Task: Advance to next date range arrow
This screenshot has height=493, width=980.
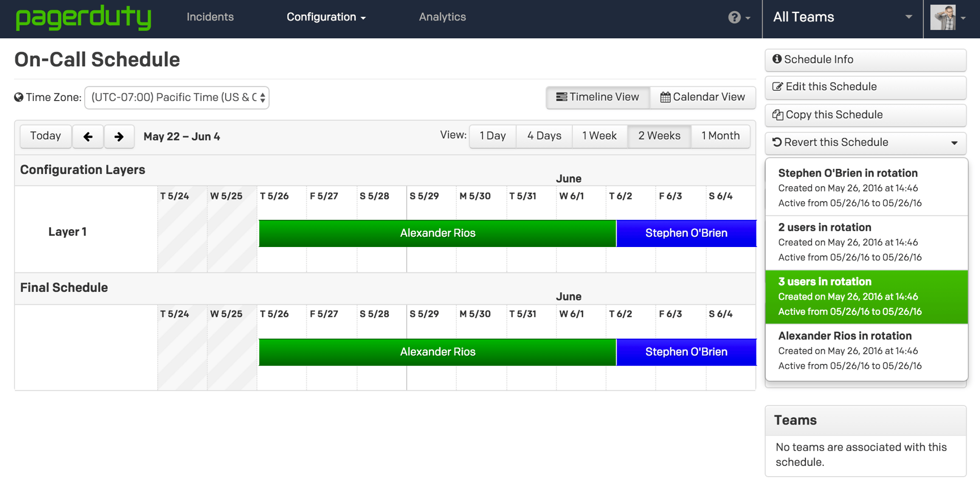Action: [119, 137]
